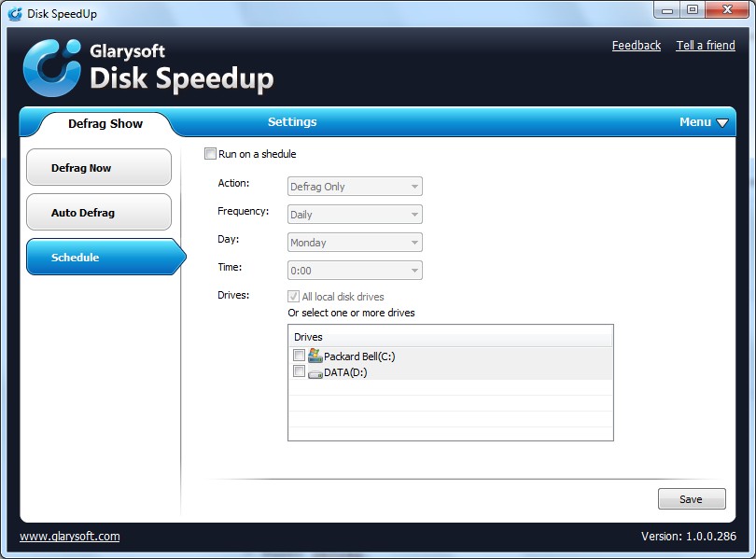Select Auto Defrag in the sidebar
The width and height of the screenshot is (756, 559).
(x=99, y=212)
